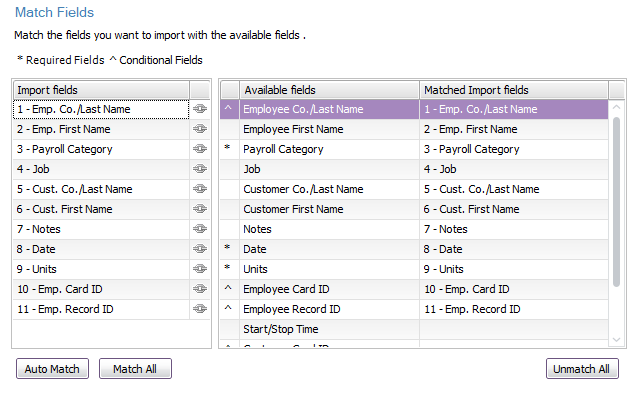Select import field 9 - Units
Viewport: 639px width, 397px height.
101,269
